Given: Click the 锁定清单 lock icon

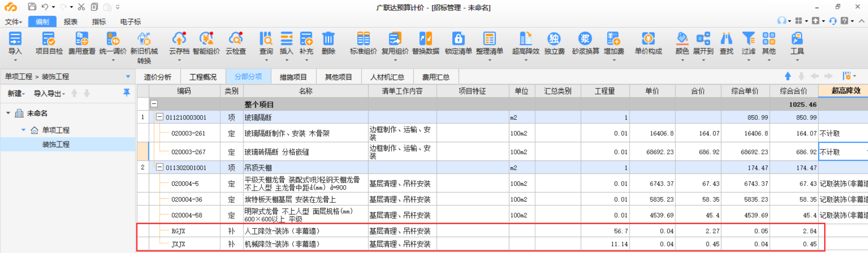Looking at the screenshot, I should coord(458,39).
